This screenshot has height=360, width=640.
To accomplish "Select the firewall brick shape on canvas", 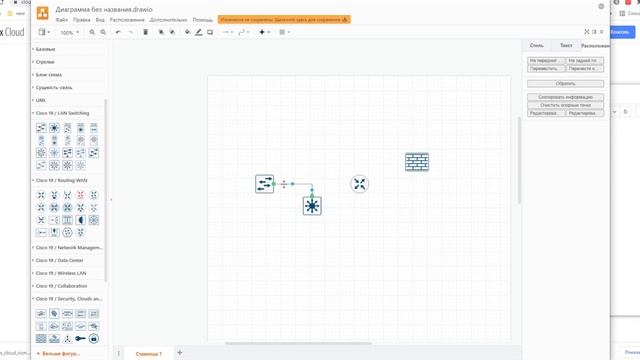I will [417, 162].
